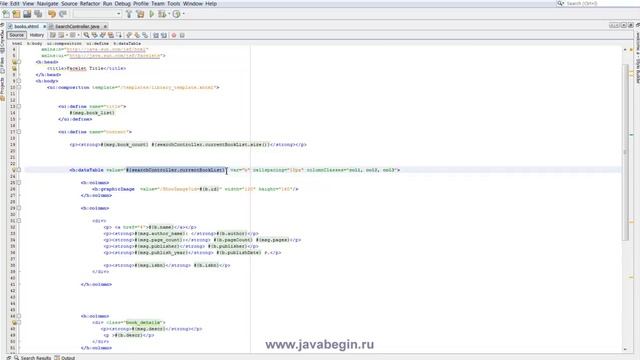Click the Profile Project toolbar icon

click(x=176, y=14)
